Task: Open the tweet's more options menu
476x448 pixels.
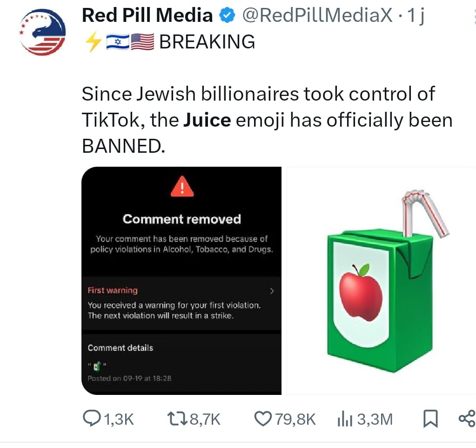Action: coord(474,16)
